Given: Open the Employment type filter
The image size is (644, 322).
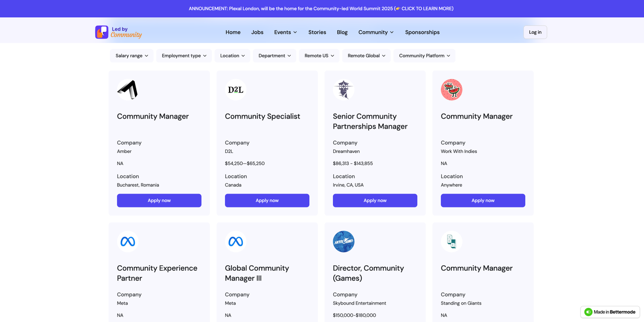Looking at the screenshot, I should (x=184, y=56).
